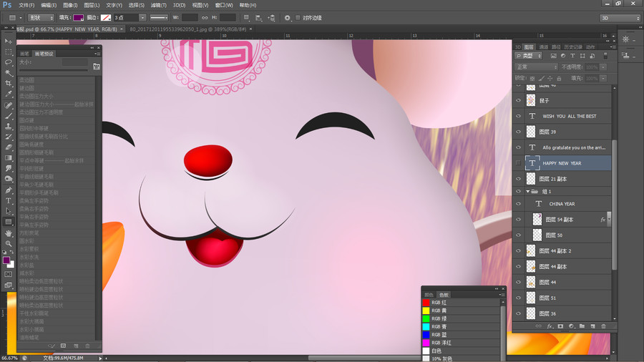
Task: Click the foreground color swatch in toolbox
Action: click(x=6, y=260)
